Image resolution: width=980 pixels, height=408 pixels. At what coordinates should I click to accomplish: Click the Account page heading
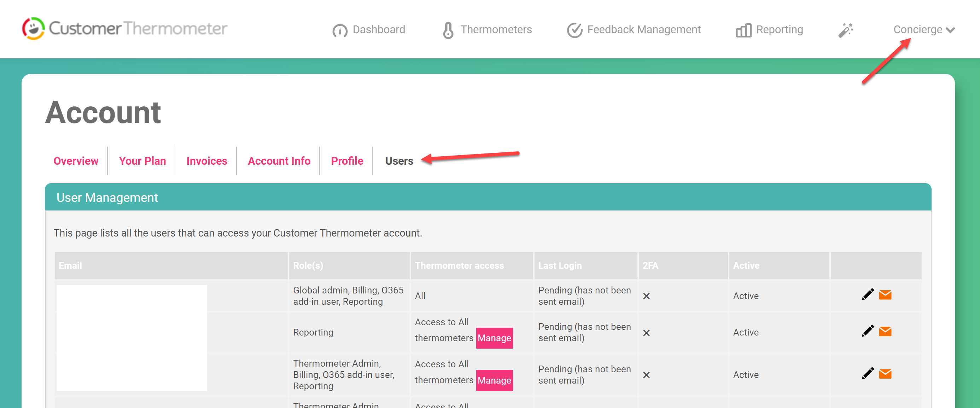click(x=103, y=112)
